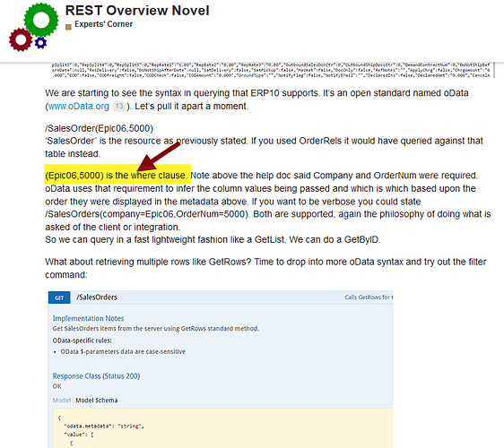504x448 pixels.
Task: Click the blue GET method button
Action: (59, 297)
